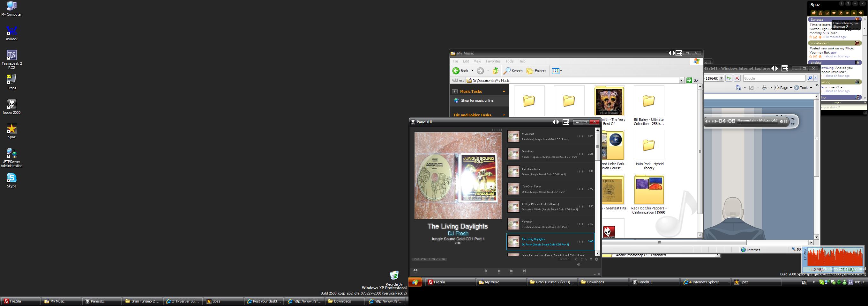Stop playback in PanelsUI player
This screenshot has width=868, height=306.
[x=511, y=271]
